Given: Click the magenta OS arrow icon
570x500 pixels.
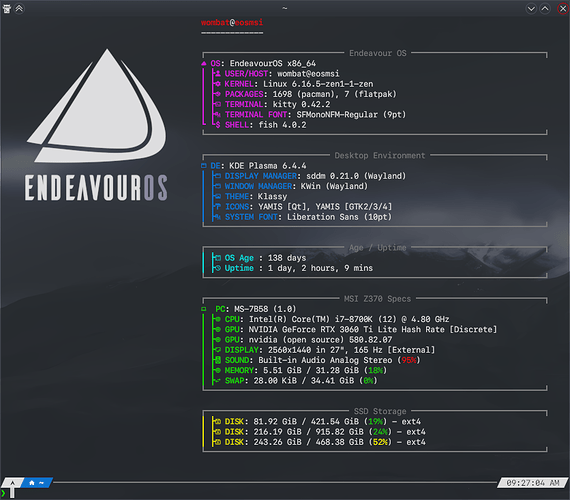Looking at the screenshot, I should 204,63.
